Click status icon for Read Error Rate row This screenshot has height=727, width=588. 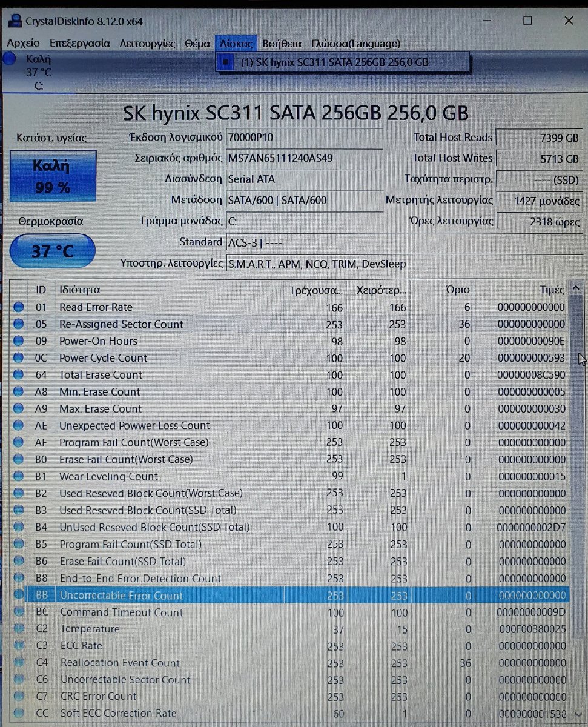[x=19, y=308]
